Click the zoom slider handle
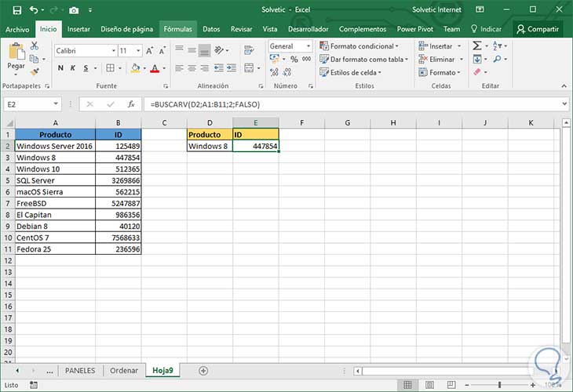This screenshot has width=573, height=392. click(499, 385)
